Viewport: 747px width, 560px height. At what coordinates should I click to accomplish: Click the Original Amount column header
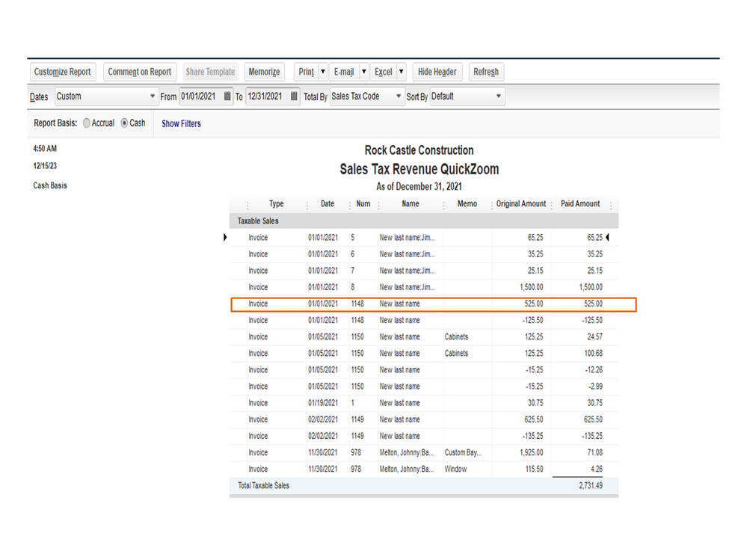pos(521,204)
